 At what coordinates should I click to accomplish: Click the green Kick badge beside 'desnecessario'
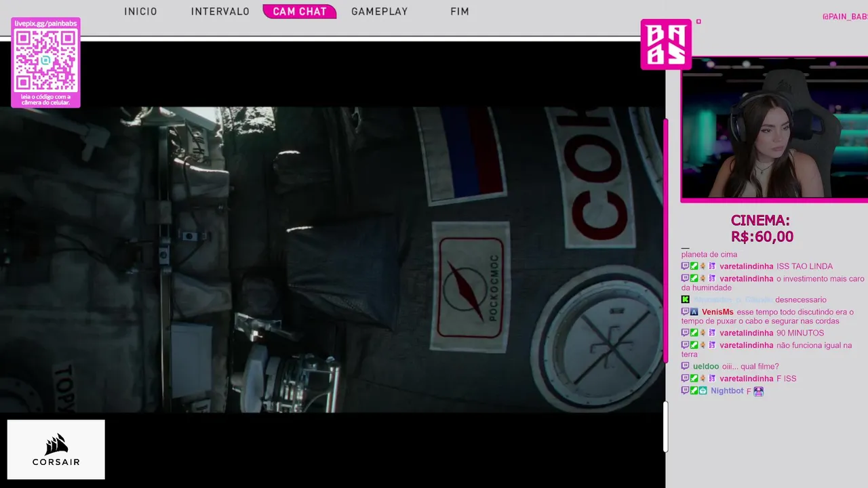(x=685, y=300)
